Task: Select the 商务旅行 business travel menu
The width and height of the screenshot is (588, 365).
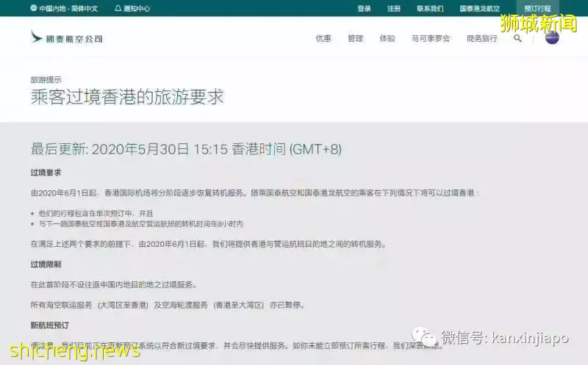Action: coord(482,38)
